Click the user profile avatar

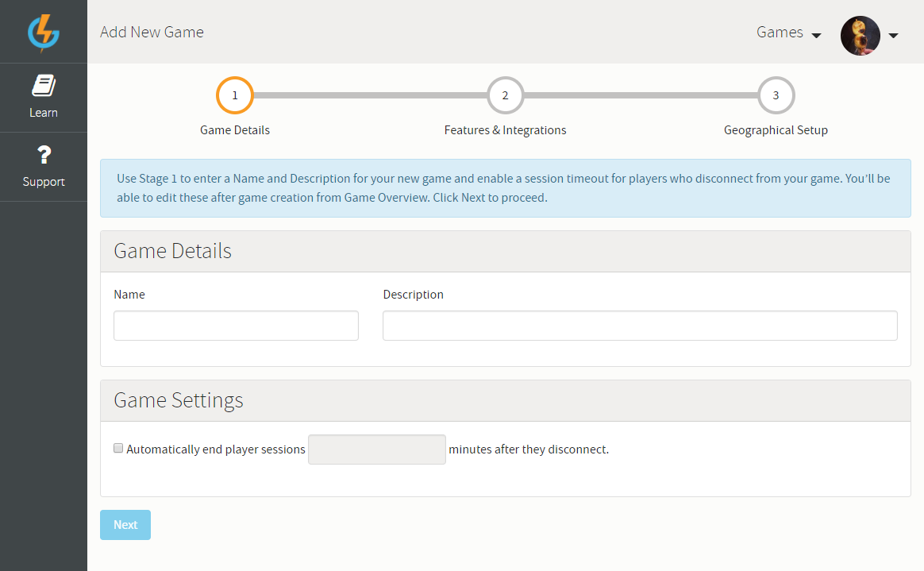coord(860,35)
